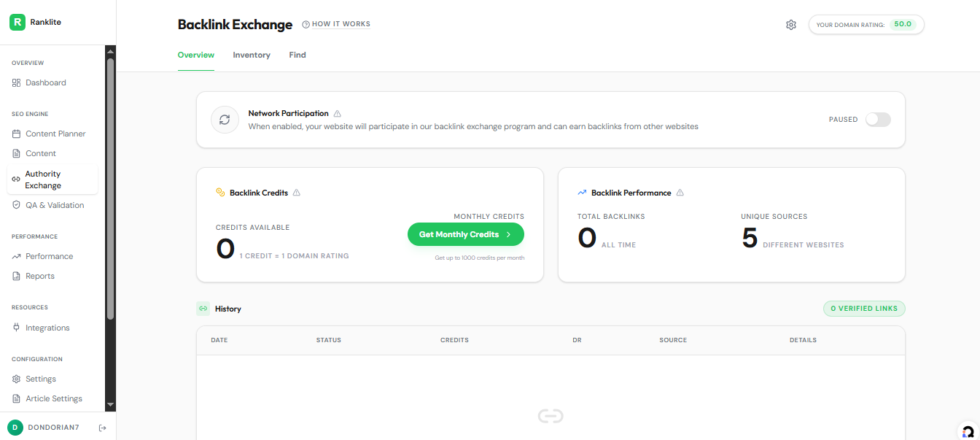The image size is (980, 440).
Task: Open the Find tab
Action: point(297,55)
